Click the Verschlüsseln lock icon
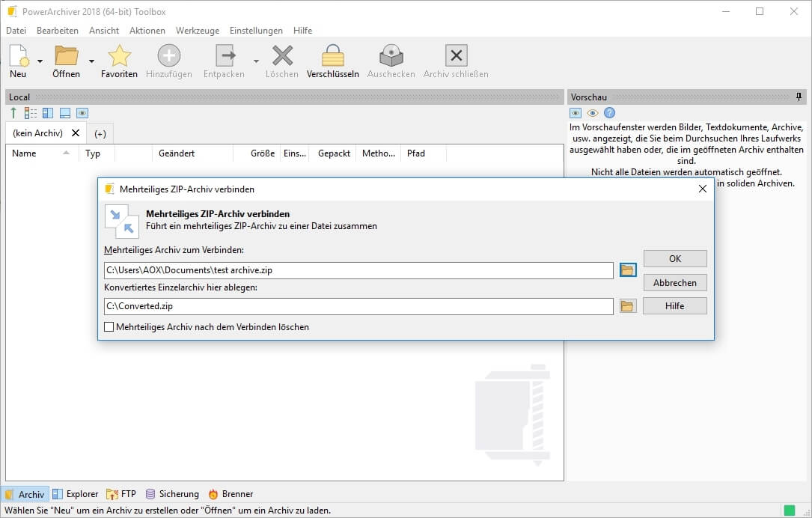The width and height of the screenshot is (812, 518). (x=332, y=57)
